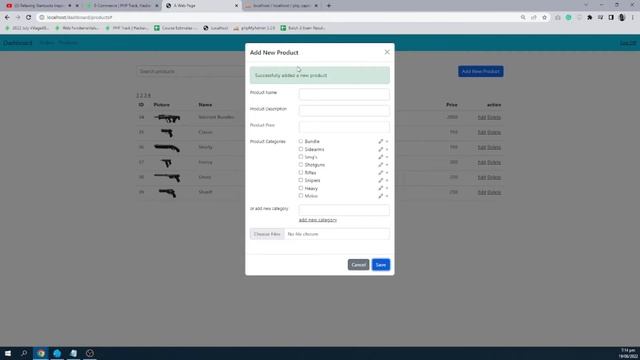Check the Shotguns category checkbox
Screen dimensions: 640x360
pos(301,164)
